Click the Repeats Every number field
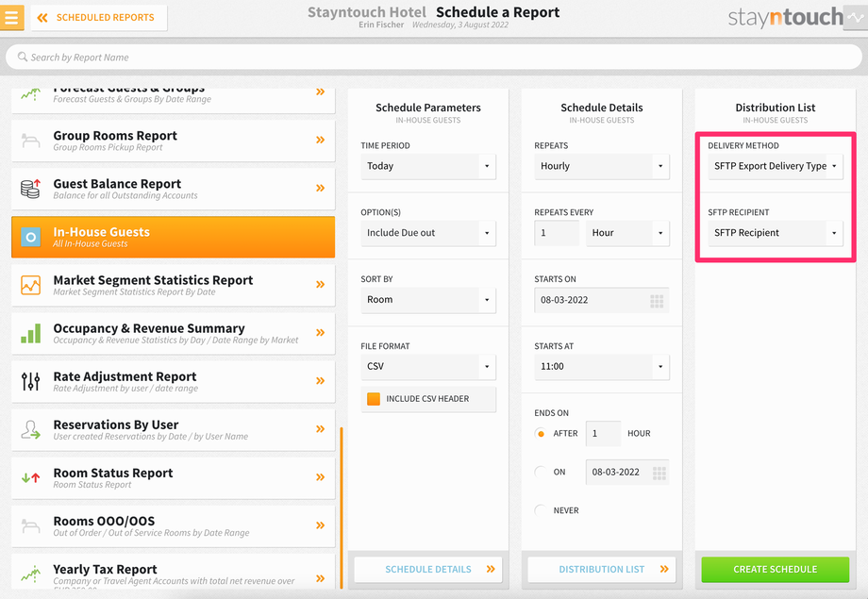 coord(557,233)
